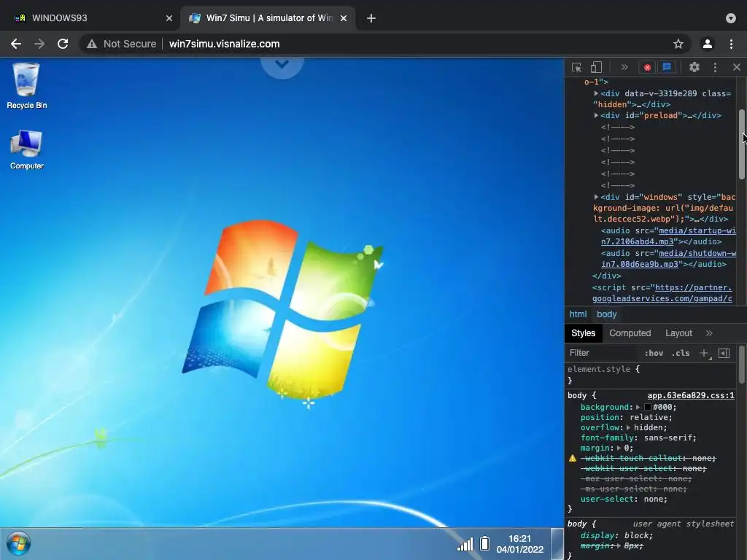Show more style pane tabs

[709, 333]
